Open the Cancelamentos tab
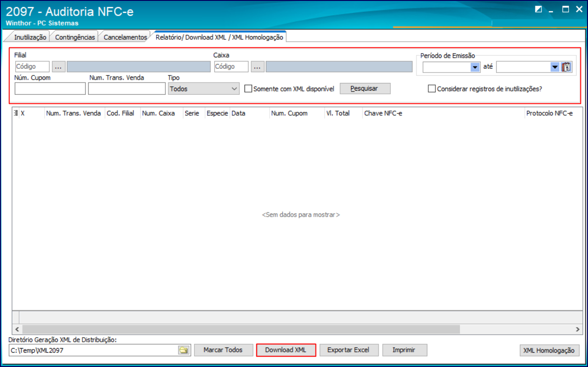Image resolution: width=588 pixels, height=367 pixels. click(x=125, y=37)
